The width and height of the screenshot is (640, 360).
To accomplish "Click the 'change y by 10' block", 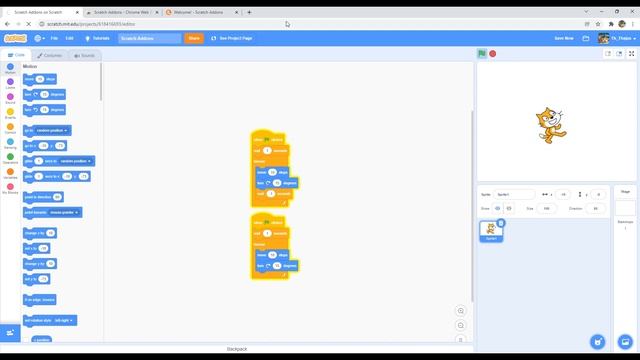I will point(40,264).
